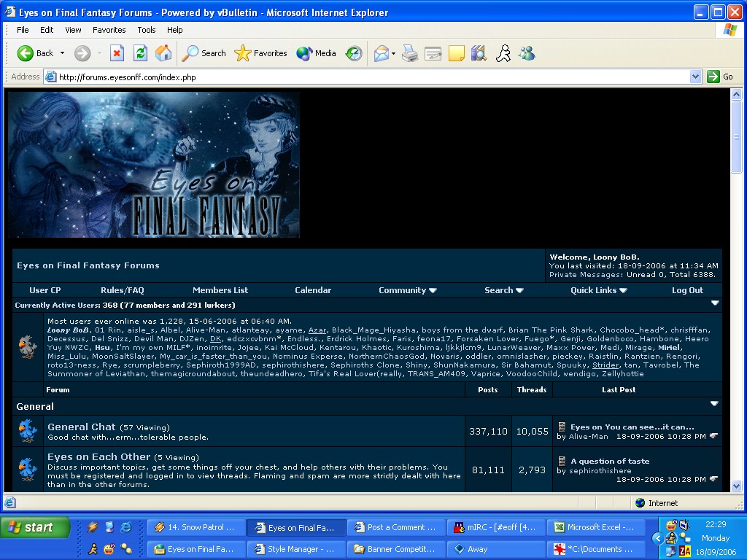The width and height of the screenshot is (747, 560).
Task: Collapse the General forum category
Action: tap(714, 404)
